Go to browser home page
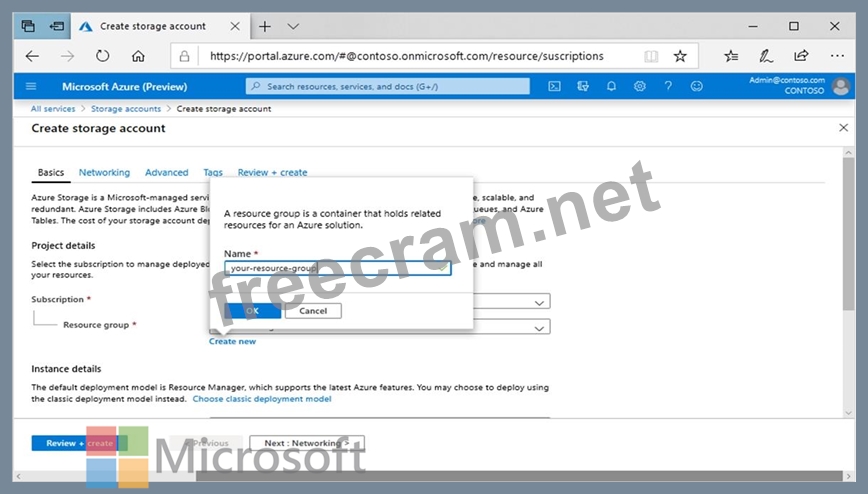868x494 pixels. tap(138, 56)
